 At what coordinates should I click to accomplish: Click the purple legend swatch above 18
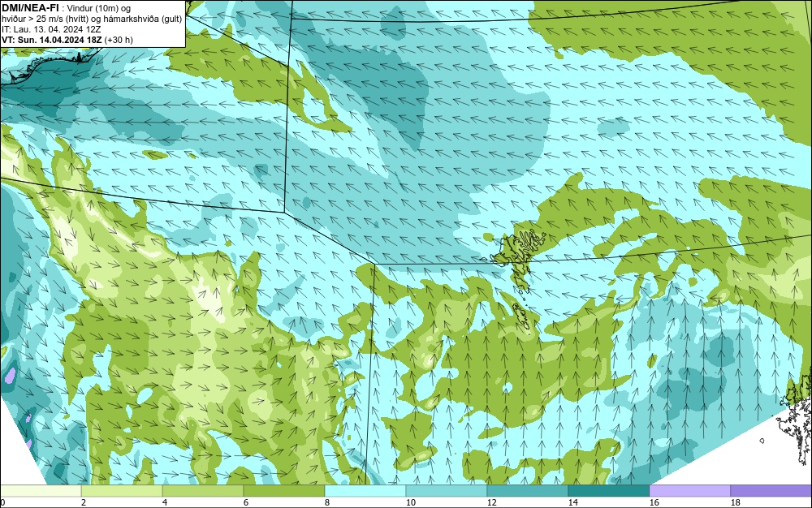point(771,491)
